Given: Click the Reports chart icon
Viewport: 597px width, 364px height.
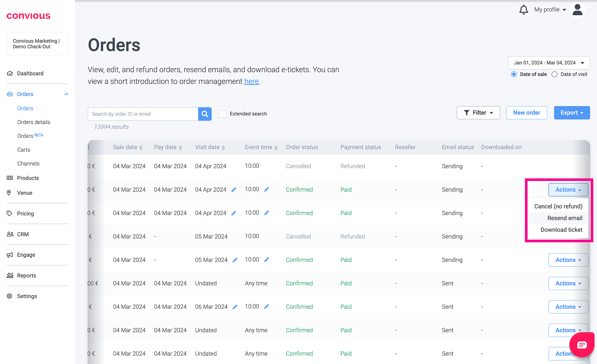Looking at the screenshot, I should pos(10,276).
